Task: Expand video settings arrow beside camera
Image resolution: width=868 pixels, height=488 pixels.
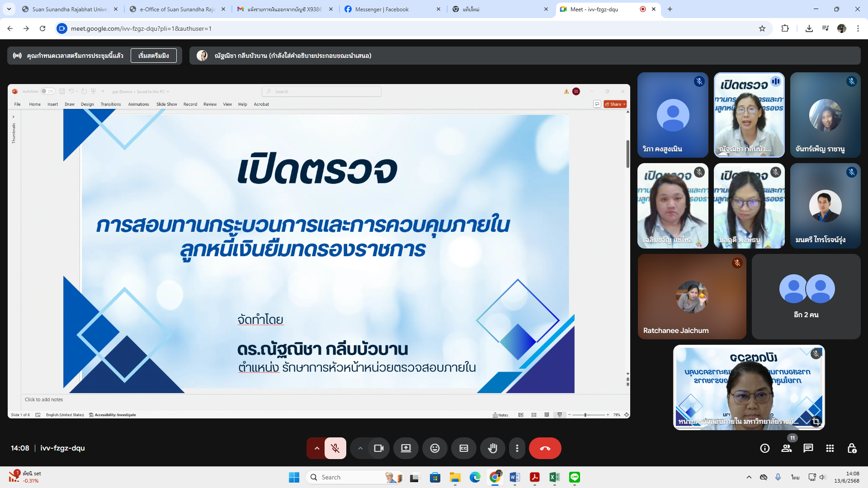Action: pyautogui.click(x=360, y=448)
